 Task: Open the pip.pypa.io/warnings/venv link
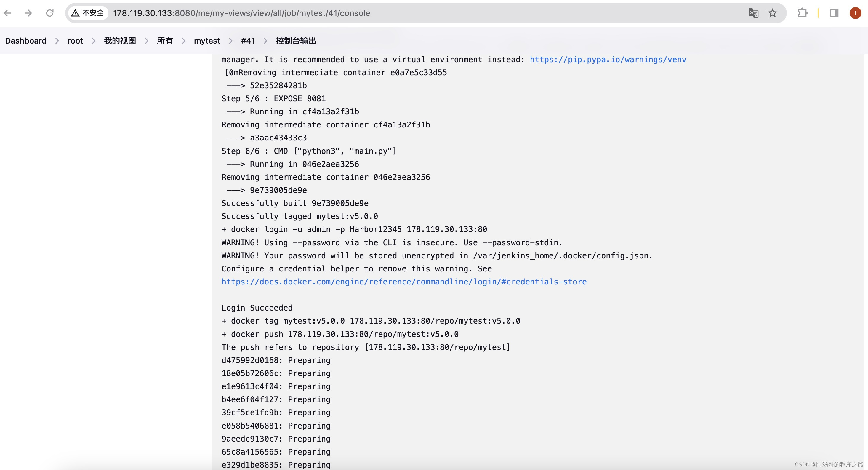[x=608, y=59]
